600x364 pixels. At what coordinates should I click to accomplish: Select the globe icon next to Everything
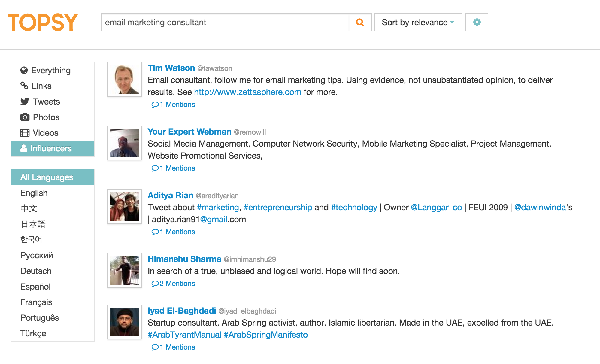pyautogui.click(x=24, y=70)
